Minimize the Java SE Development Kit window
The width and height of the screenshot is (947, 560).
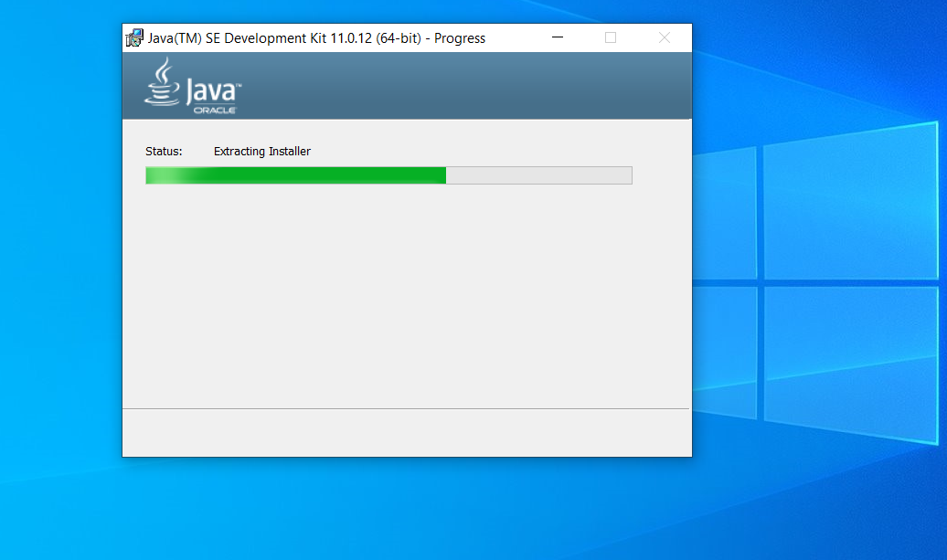tap(558, 37)
